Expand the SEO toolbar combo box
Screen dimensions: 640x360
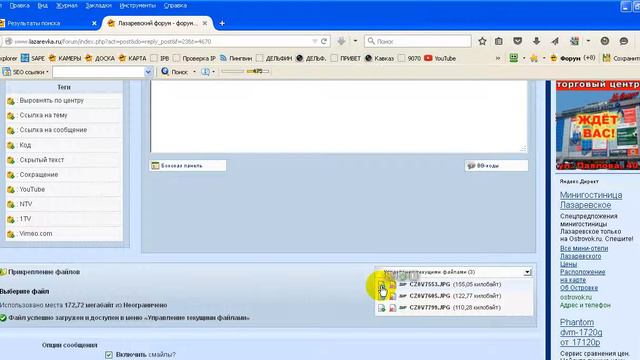(148, 72)
